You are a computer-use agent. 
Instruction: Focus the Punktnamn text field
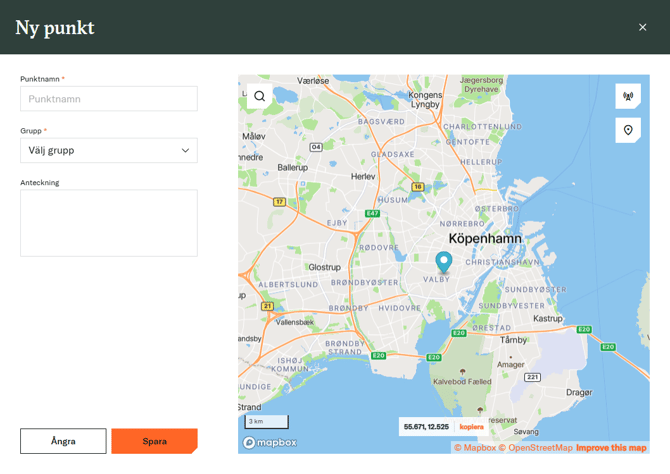[108, 99]
